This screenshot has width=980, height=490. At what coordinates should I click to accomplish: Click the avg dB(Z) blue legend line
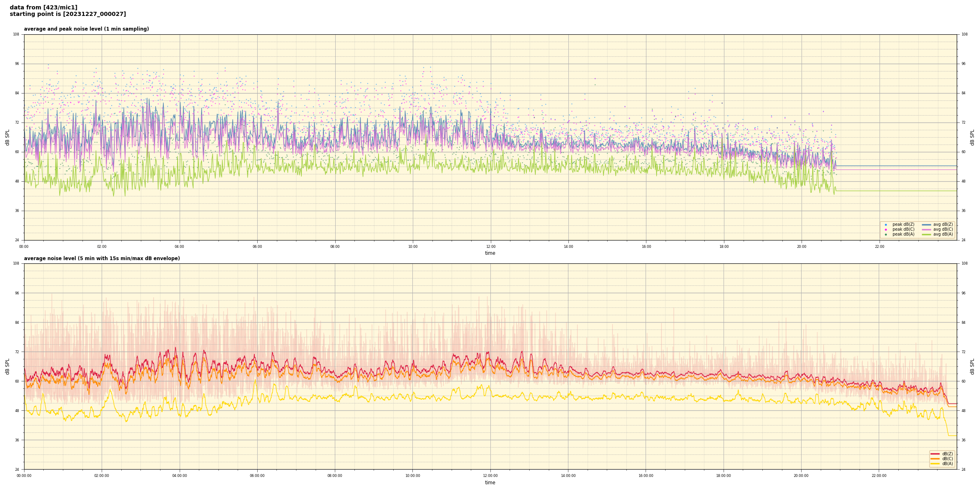click(x=926, y=225)
